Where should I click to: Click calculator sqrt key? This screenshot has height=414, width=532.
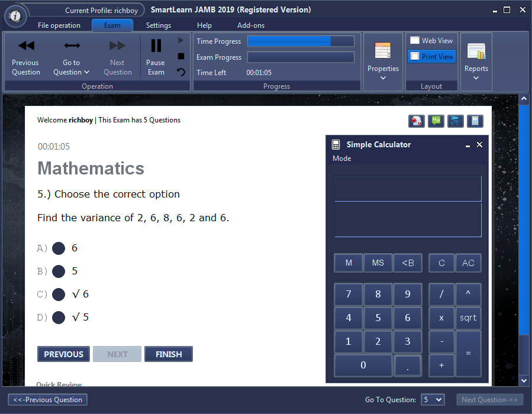[x=468, y=318]
